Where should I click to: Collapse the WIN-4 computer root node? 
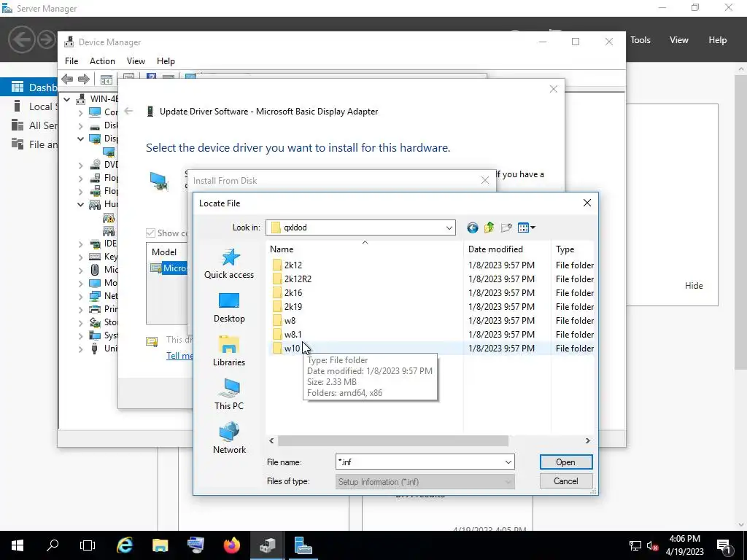click(x=67, y=99)
